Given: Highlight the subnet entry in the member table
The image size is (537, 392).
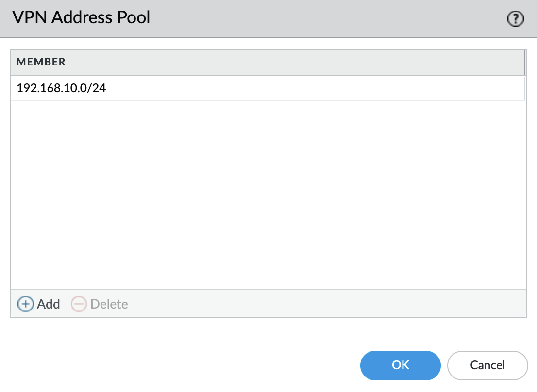Looking at the screenshot, I should [194, 88].
